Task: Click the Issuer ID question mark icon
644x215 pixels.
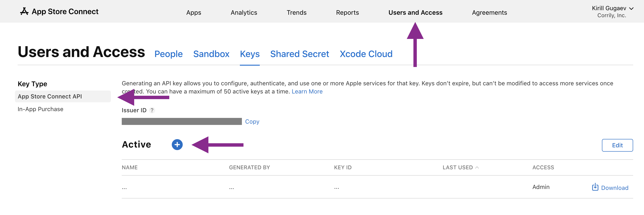Action: click(152, 110)
